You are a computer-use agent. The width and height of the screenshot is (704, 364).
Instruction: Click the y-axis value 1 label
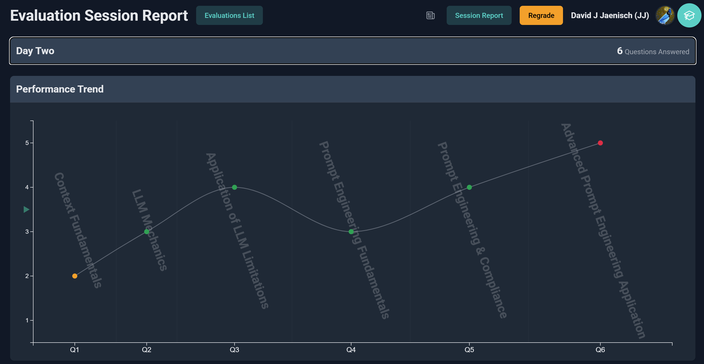[26, 320]
